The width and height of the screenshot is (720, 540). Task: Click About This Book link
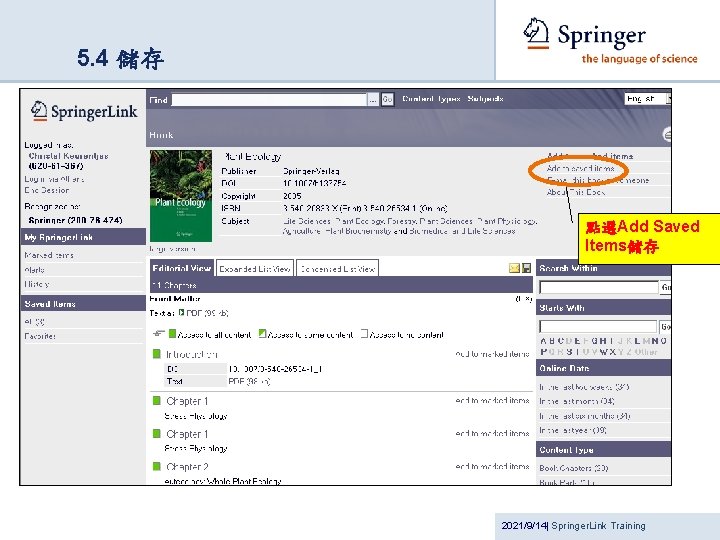[575, 192]
